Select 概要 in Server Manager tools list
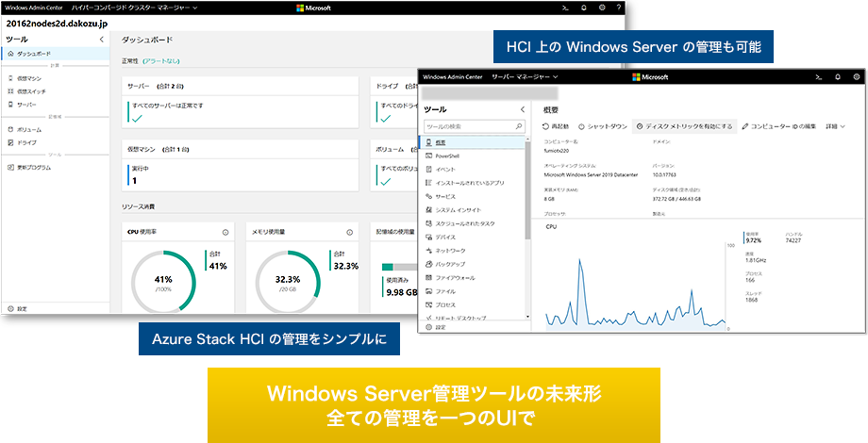This screenshot has width=868, height=443. point(472,142)
